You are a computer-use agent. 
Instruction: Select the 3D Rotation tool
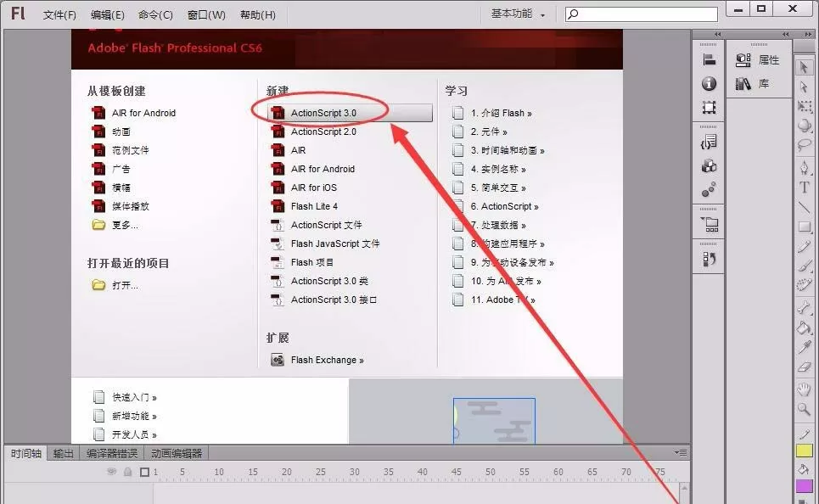(805, 126)
